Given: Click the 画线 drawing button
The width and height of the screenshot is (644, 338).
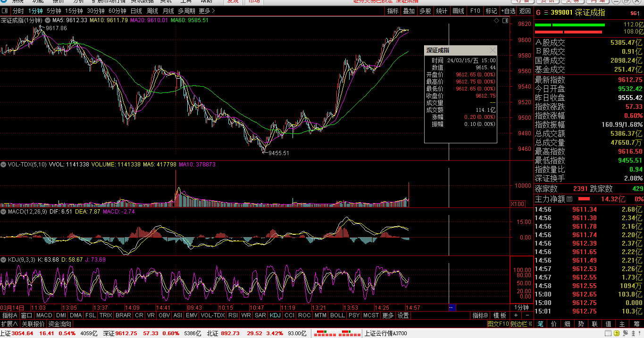Looking at the screenshot, I should [x=458, y=11].
